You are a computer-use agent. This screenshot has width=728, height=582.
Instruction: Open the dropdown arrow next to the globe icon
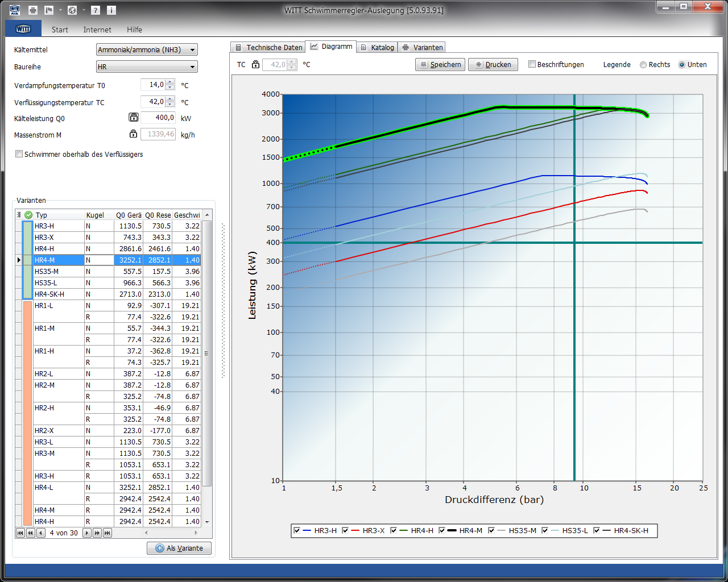[84, 10]
